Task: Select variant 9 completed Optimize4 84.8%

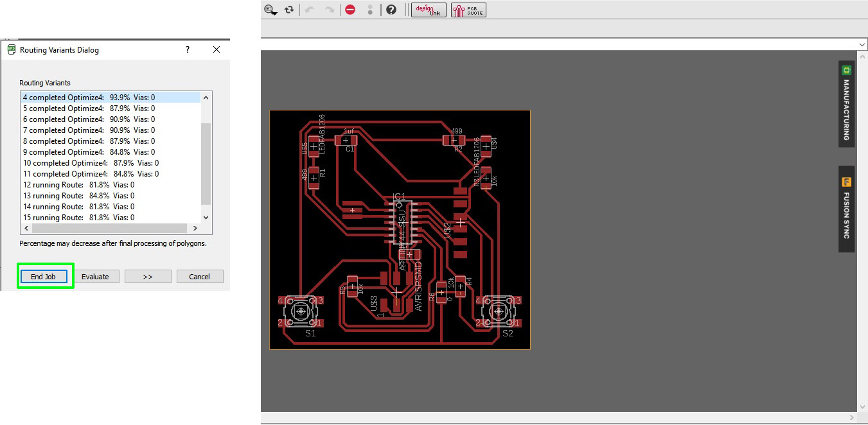Action: tap(110, 152)
